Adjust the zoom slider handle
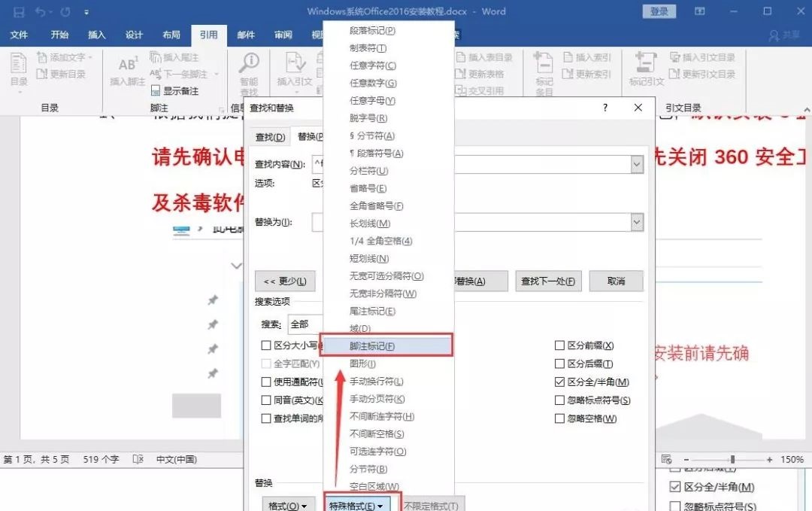Image resolution: width=812 pixels, height=511 pixels. pyautogui.click(x=732, y=460)
